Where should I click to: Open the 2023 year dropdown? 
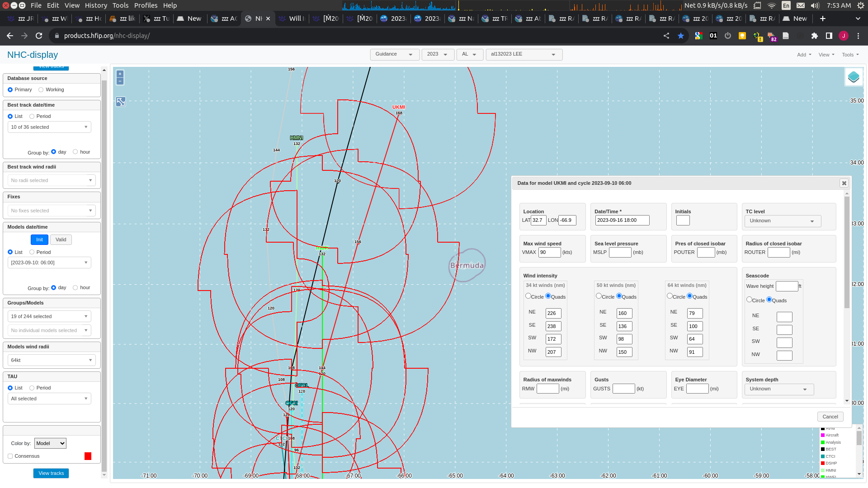[438, 54]
